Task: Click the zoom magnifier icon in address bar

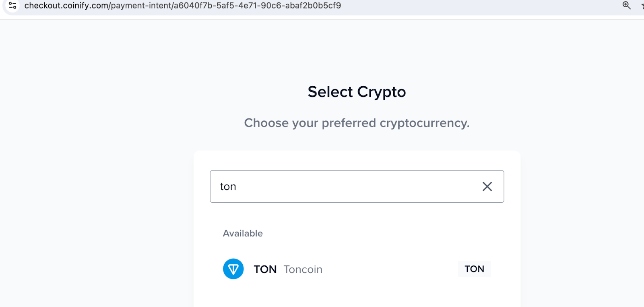Action: click(627, 5)
